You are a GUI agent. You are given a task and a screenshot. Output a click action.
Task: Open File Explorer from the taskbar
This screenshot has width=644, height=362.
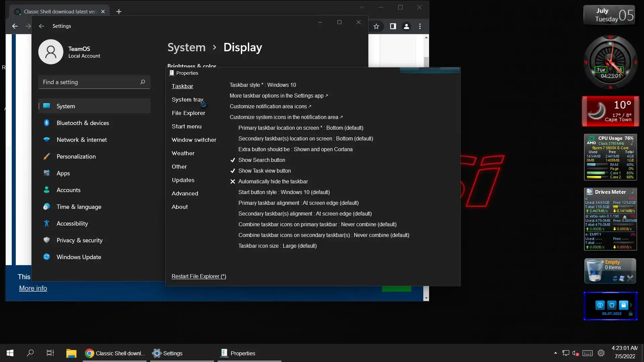[x=71, y=353]
